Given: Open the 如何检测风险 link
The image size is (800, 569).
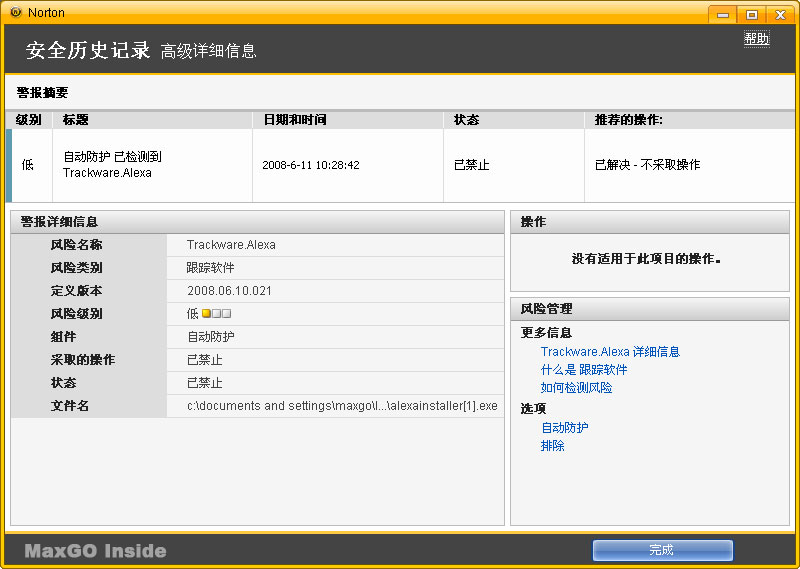Looking at the screenshot, I should point(576,387).
